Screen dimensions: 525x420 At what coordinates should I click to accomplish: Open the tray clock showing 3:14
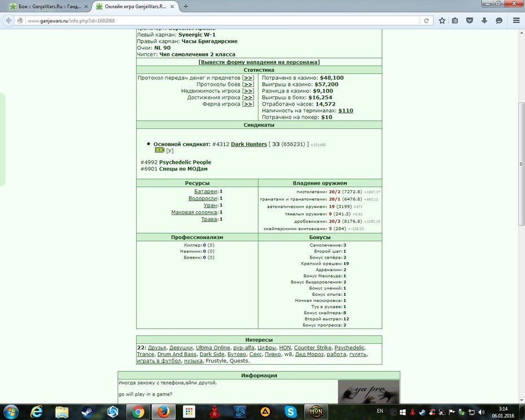coord(503,412)
